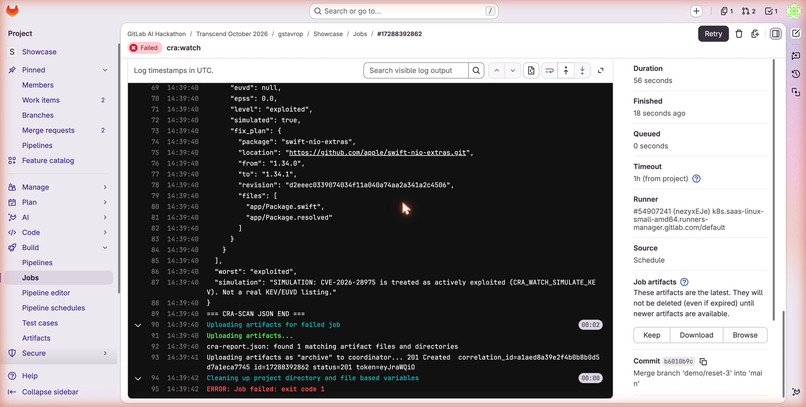
Task: Toggle the job details sidebar icon
Action: [776, 34]
